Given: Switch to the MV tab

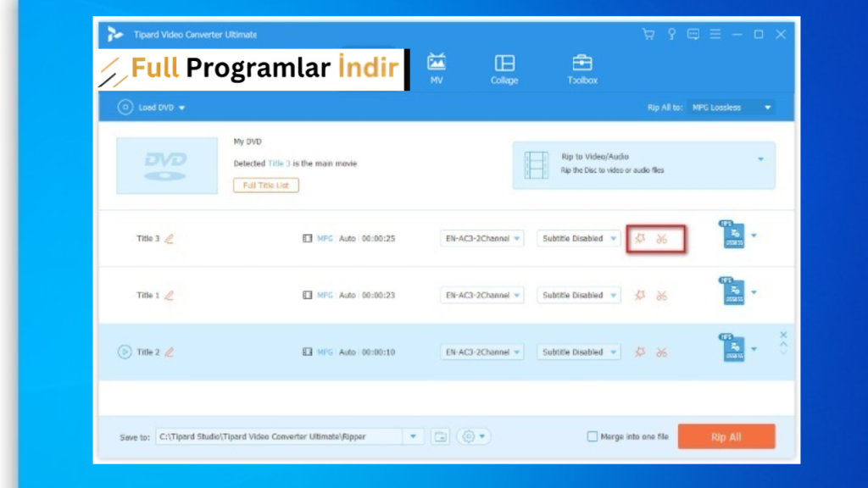Looking at the screenshot, I should click(x=437, y=69).
